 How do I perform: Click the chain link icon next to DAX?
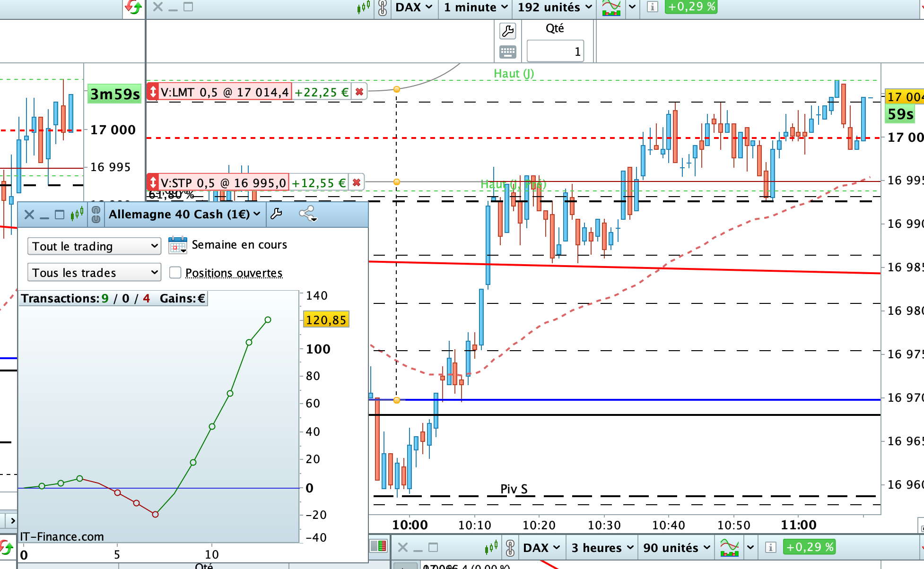pos(383,7)
